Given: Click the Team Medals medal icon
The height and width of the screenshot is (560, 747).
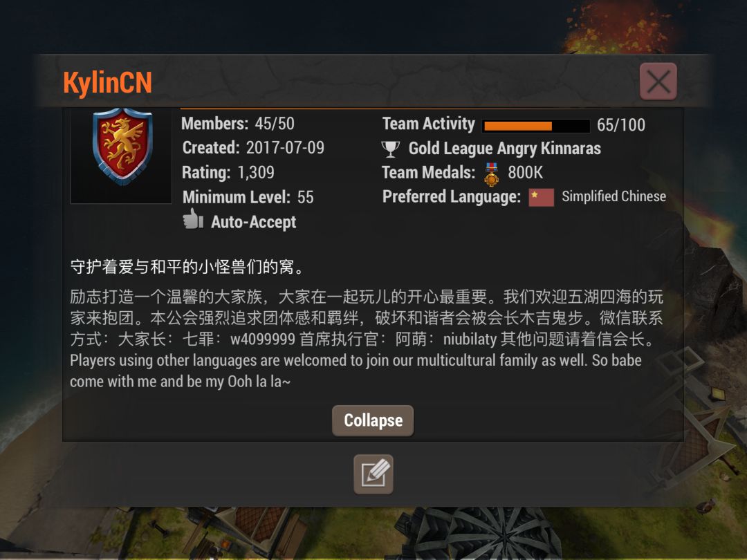Looking at the screenshot, I should pos(492,174).
